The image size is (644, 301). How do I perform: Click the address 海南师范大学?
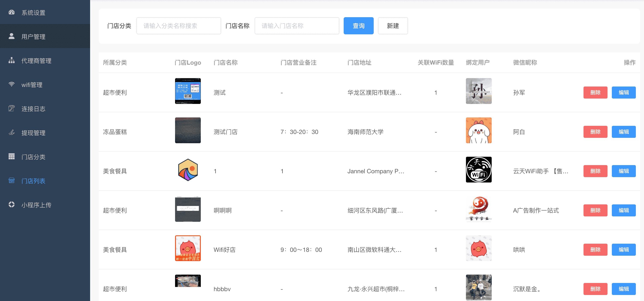(365, 132)
